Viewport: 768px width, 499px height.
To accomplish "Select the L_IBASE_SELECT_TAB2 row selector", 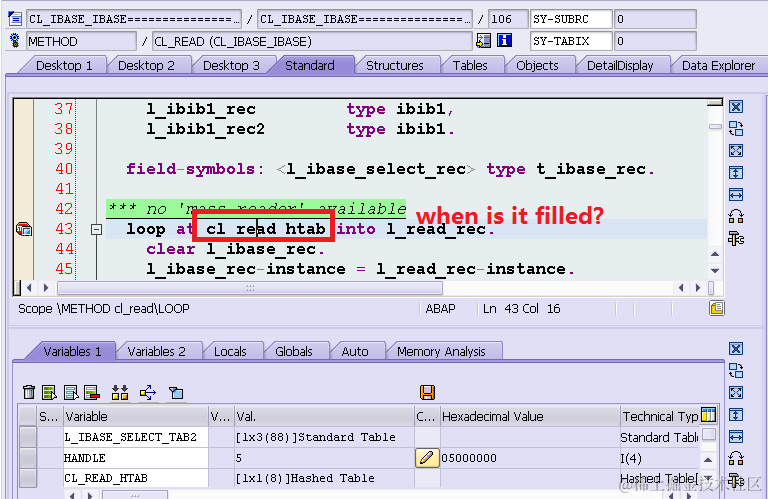I will coord(28,437).
